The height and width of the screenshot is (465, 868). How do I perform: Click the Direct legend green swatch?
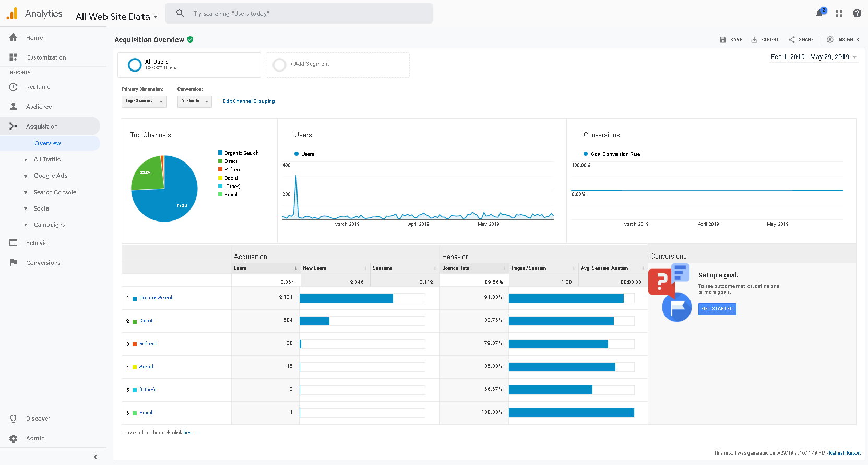coord(220,161)
